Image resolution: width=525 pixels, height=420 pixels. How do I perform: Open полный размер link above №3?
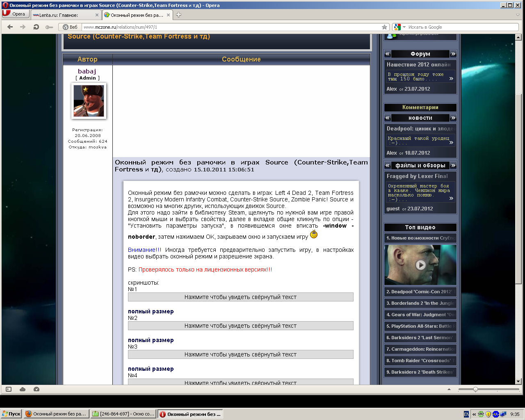151,340
